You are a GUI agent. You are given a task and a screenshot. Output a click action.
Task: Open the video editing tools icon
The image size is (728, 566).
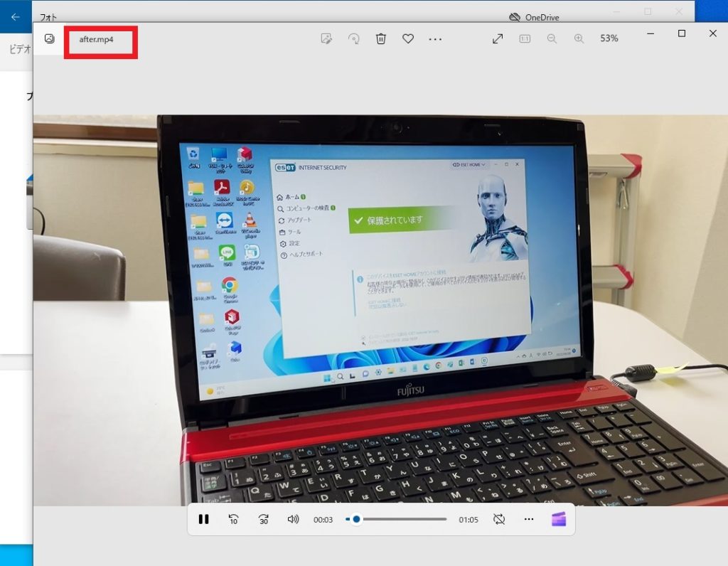(326, 38)
